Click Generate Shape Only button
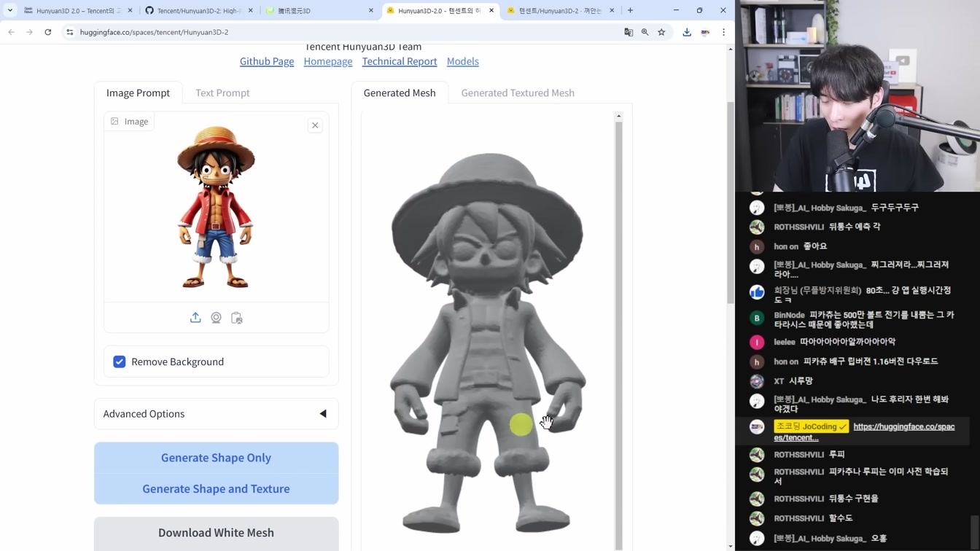The width and height of the screenshot is (980, 551). [x=216, y=458]
